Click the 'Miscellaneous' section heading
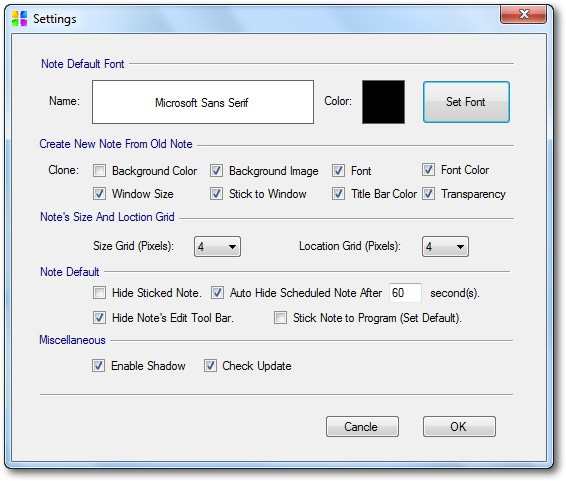Image resolution: width=566 pixels, height=481 pixels. click(x=72, y=340)
